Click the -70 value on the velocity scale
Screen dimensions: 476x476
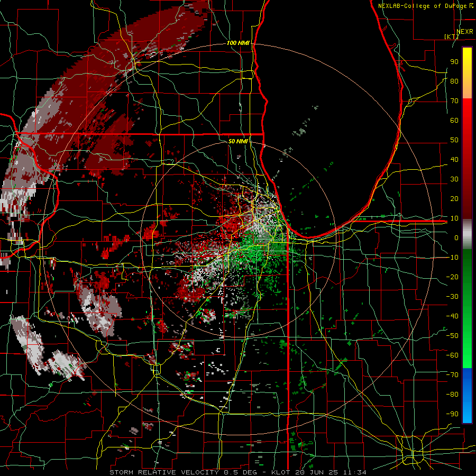(x=453, y=374)
